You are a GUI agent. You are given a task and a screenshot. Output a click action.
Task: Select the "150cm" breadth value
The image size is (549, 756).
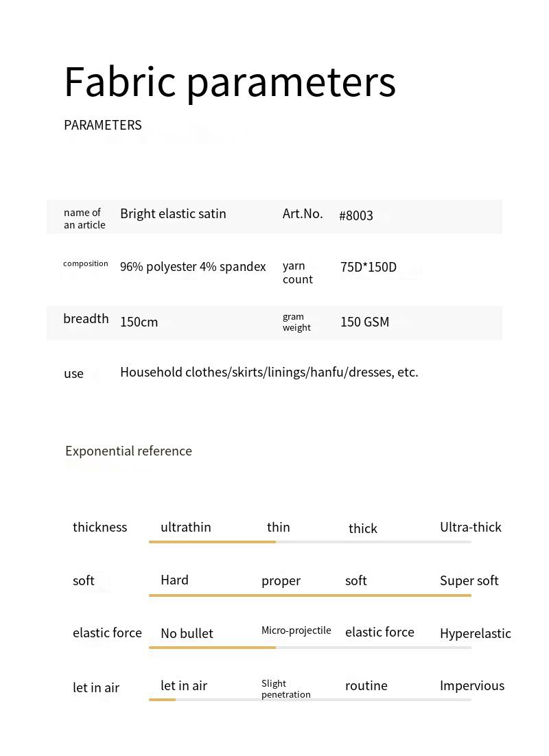(x=139, y=322)
